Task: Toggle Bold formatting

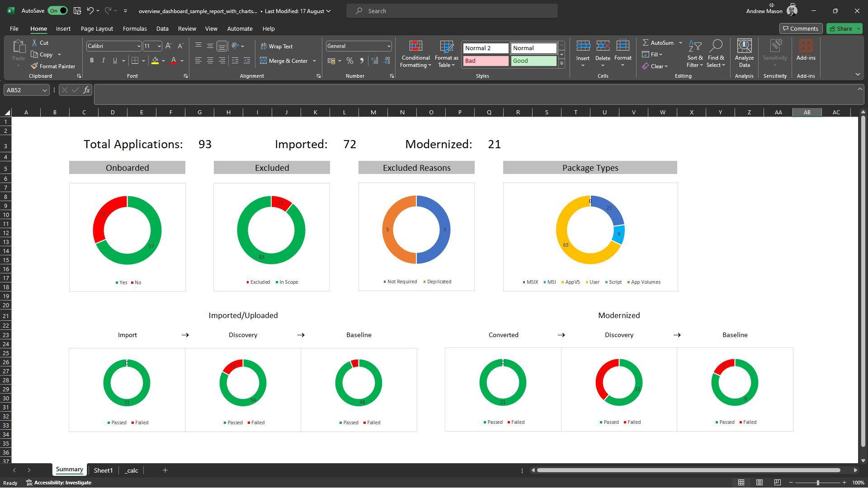Action: click(x=92, y=61)
